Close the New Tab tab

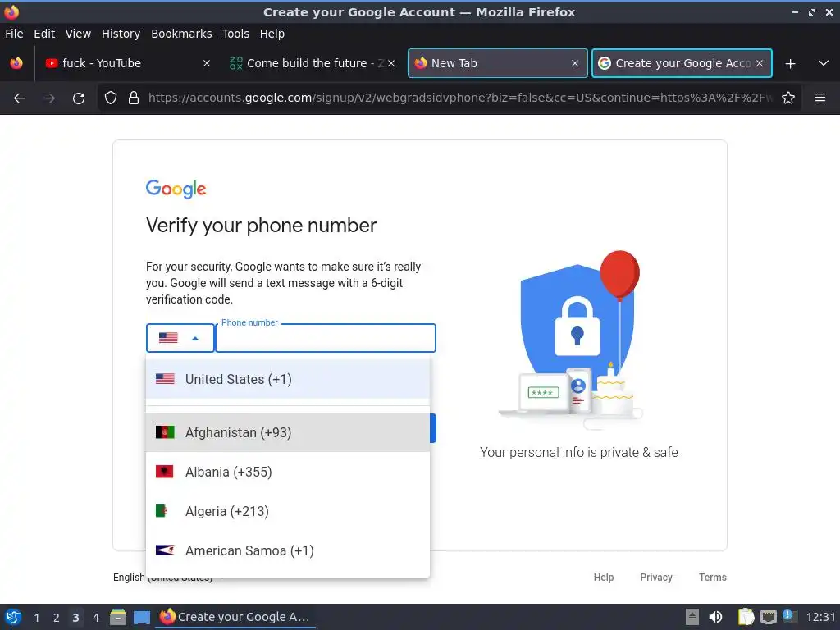tap(575, 63)
